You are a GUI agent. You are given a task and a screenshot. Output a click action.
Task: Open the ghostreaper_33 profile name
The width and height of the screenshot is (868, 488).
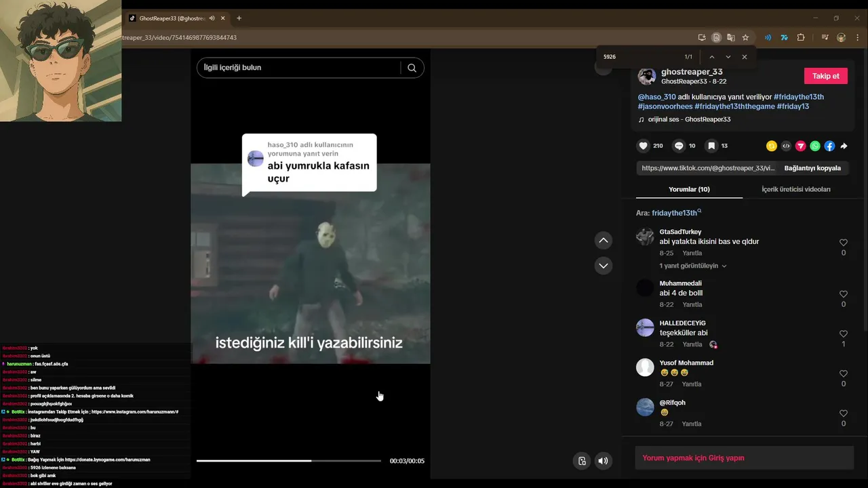point(692,72)
